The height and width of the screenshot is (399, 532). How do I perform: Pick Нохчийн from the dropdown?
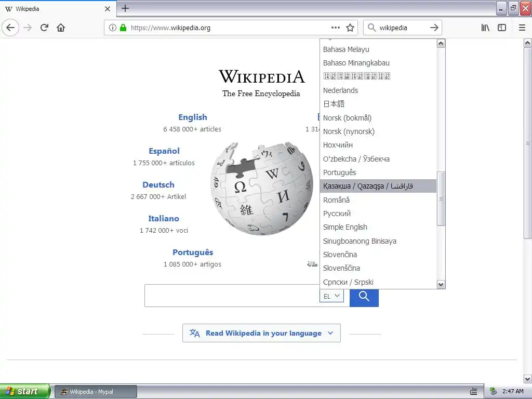coord(378,145)
